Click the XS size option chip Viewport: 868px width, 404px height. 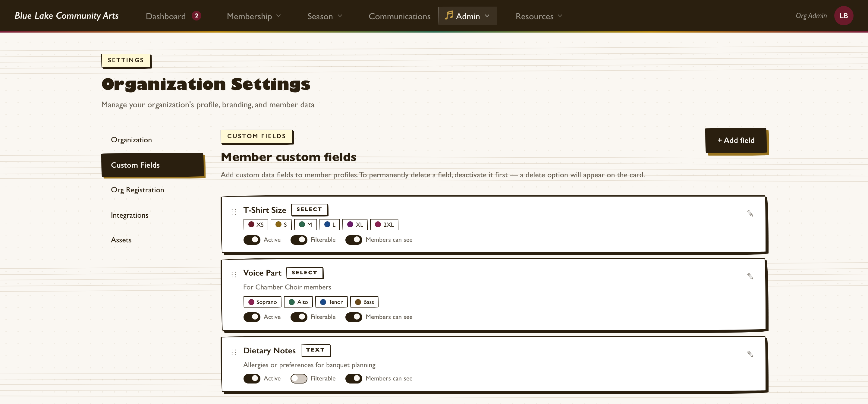tap(256, 225)
